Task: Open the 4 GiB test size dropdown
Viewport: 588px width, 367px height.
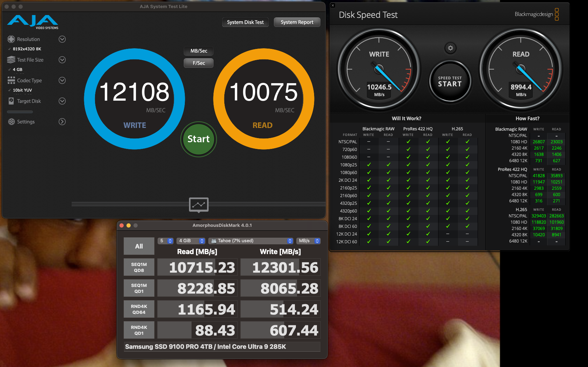Action: (x=191, y=241)
